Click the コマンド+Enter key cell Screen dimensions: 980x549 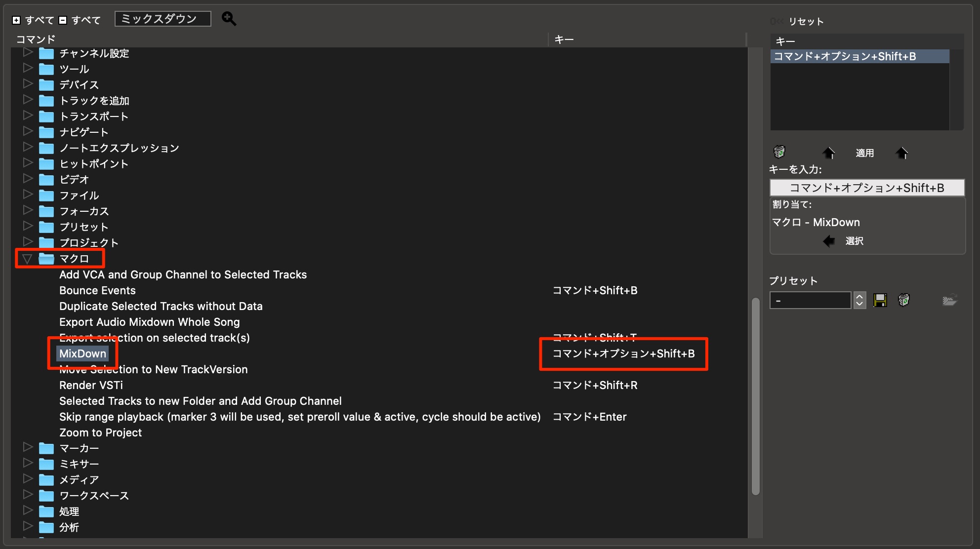click(589, 417)
